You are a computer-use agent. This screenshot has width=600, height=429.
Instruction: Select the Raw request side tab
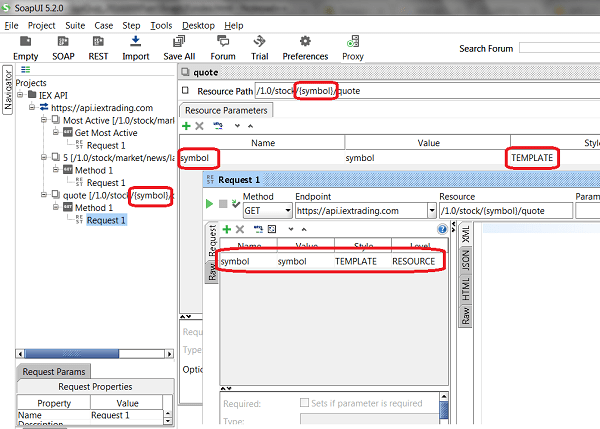coord(212,271)
